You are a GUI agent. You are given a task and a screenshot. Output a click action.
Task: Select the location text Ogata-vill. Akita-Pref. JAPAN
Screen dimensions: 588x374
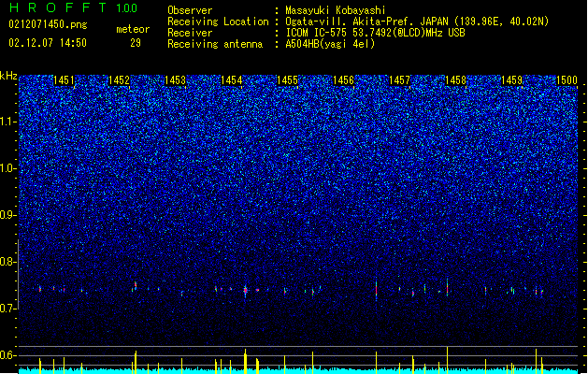pyautogui.click(x=366, y=22)
